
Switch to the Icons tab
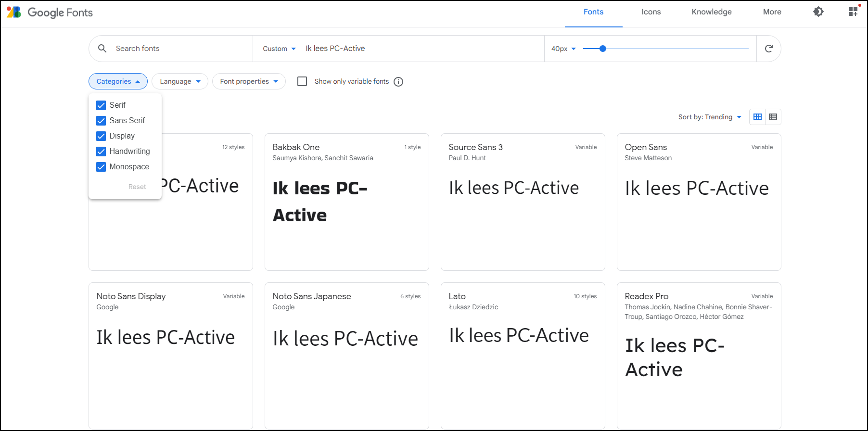[x=651, y=12]
